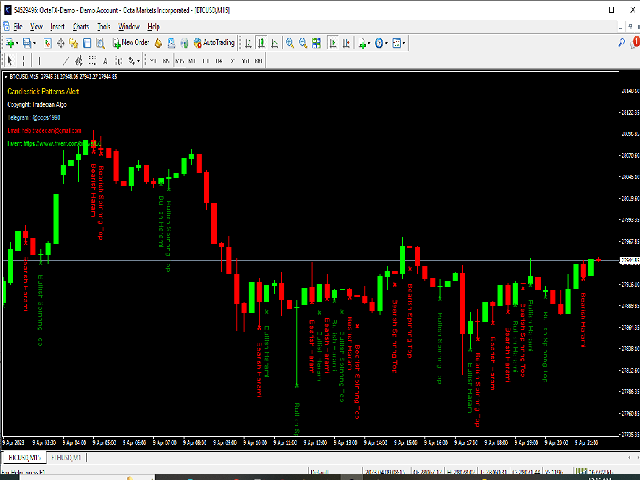Select the BTCUSD,M15 chart tab
This screenshot has width=640, height=480.
coord(24,458)
